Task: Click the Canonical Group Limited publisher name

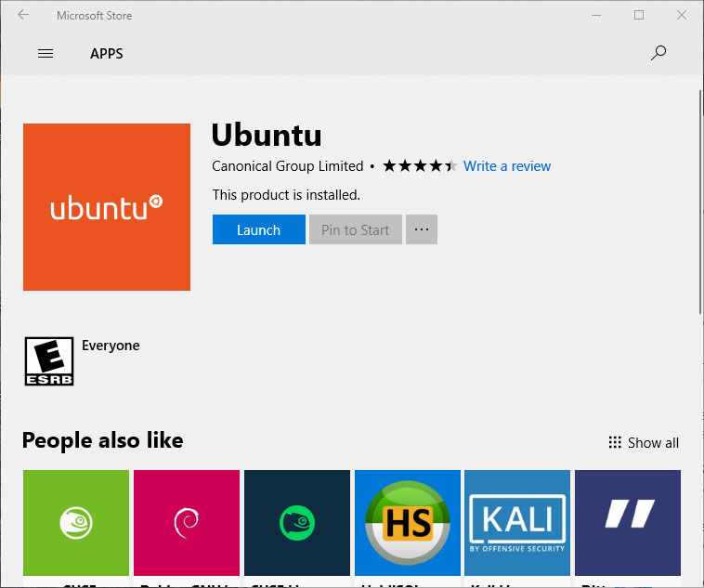Action: tap(288, 166)
